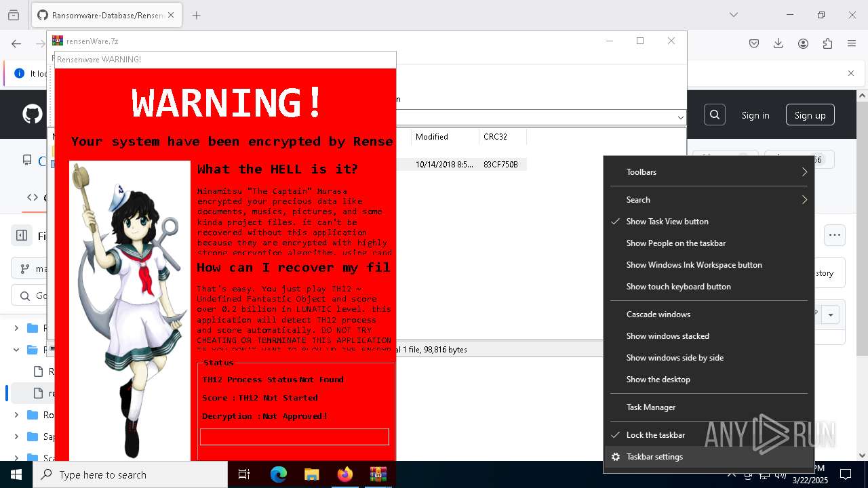Select Show the desktop
868x488 pixels.
coord(709,380)
